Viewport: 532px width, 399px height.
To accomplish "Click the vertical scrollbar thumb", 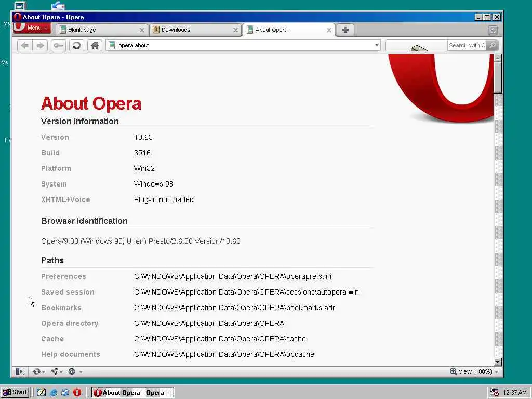I will pos(497,78).
